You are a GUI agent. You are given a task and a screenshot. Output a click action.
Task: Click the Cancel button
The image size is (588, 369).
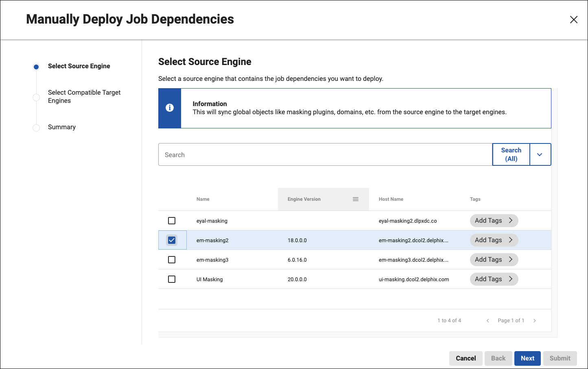(466, 358)
